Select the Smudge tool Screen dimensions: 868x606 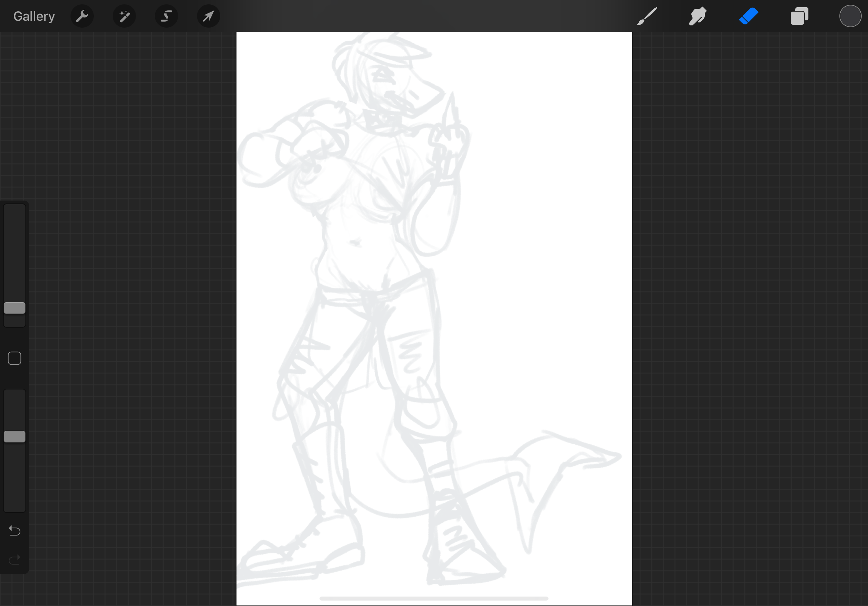tap(698, 16)
